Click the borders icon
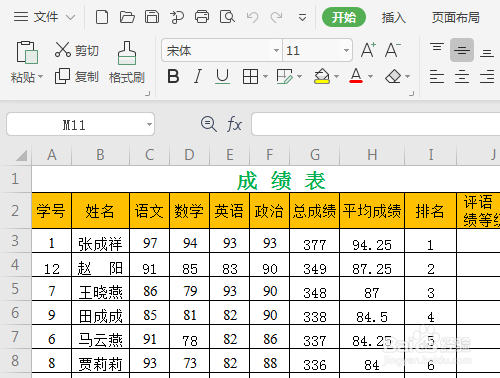The image size is (500, 378). click(250, 77)
